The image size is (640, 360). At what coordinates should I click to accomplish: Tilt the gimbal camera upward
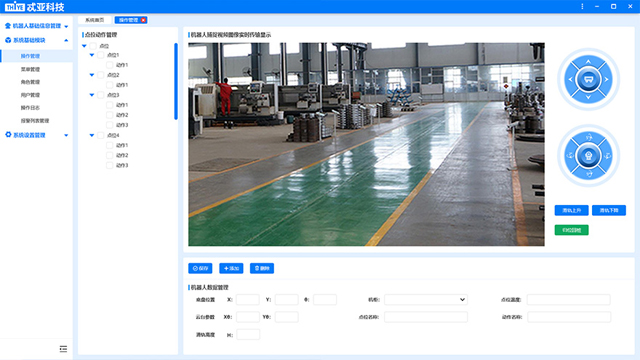point(588,138)
